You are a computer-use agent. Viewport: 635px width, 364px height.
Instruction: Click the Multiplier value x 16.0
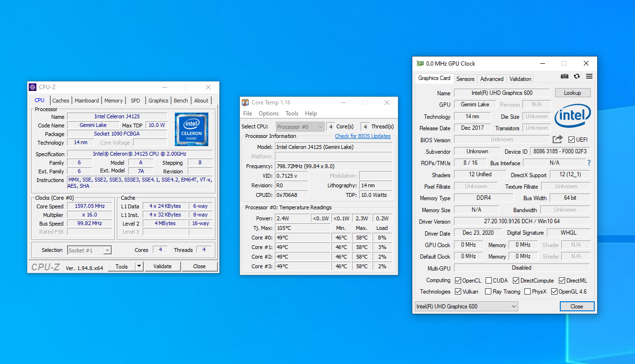91,215
